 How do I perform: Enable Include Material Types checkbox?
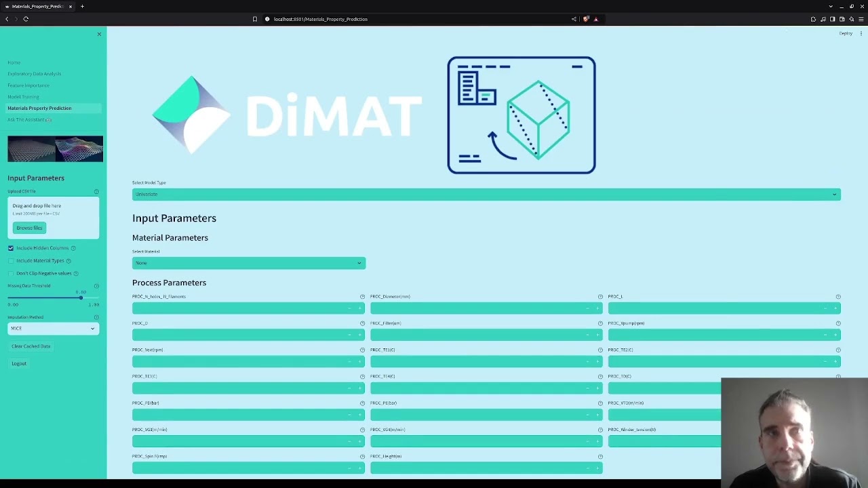[x=11, y=261]
